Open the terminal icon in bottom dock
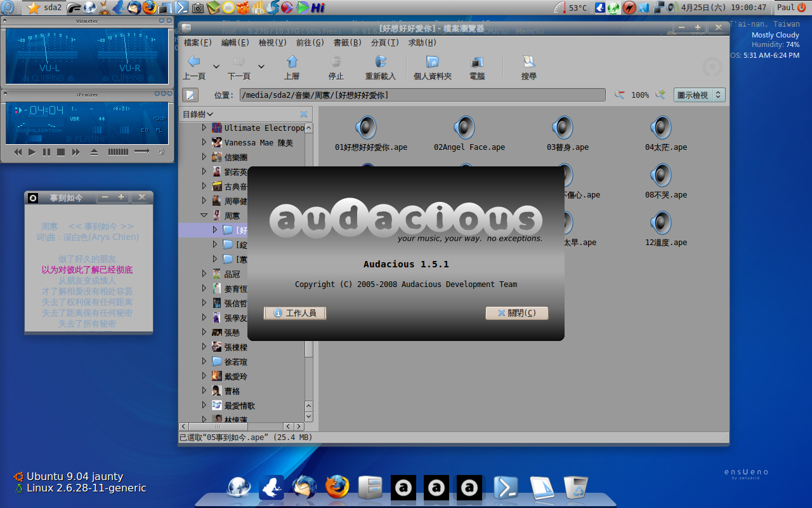 [x=506, y=487]
